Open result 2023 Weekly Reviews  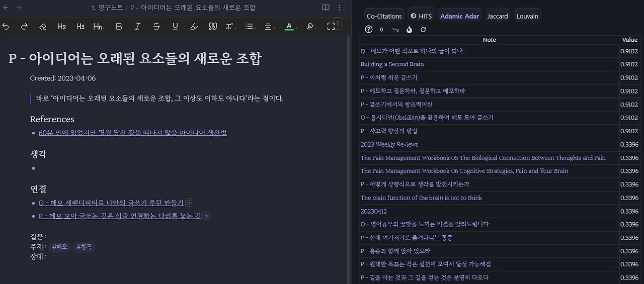point(389,144)
